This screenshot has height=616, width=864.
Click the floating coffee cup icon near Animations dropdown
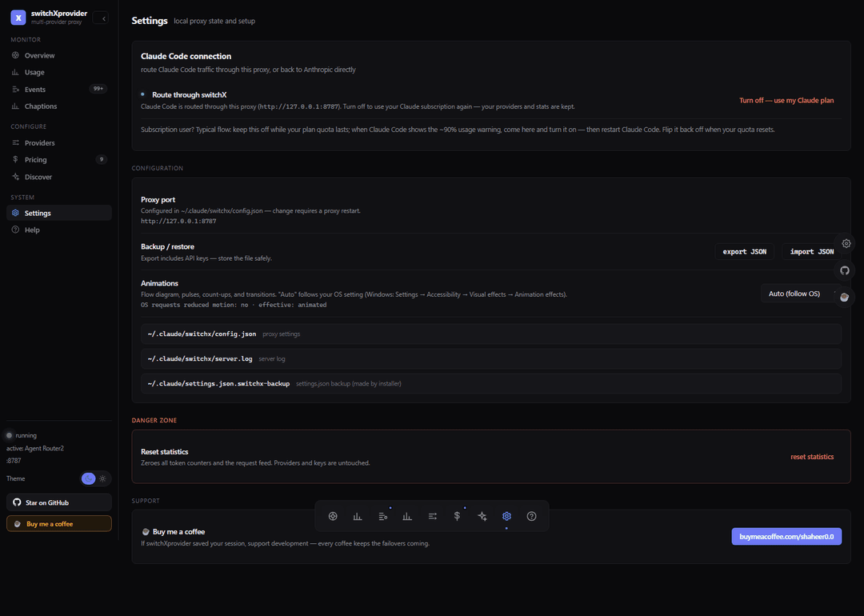pyautogui.click(x=844, y=298)
